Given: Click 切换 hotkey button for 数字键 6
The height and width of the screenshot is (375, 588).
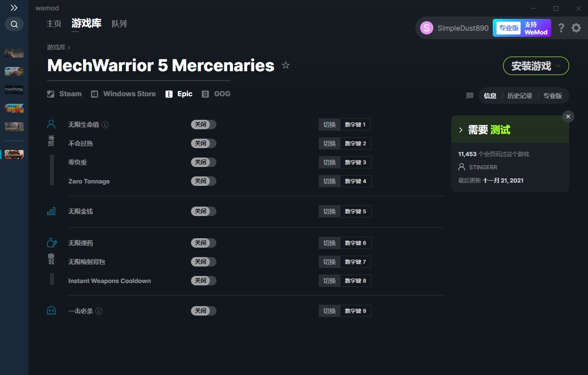Looking at the screenshot, I should [x=330, y=243].
